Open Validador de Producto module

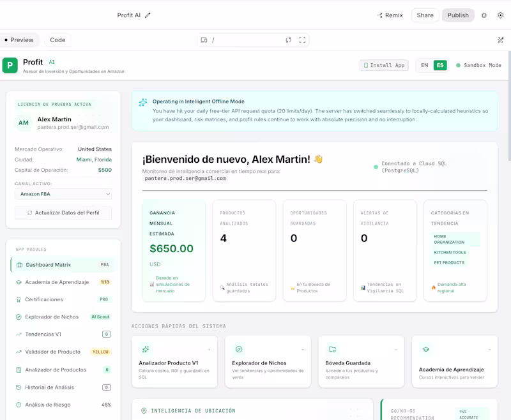(x=63, y=352)
